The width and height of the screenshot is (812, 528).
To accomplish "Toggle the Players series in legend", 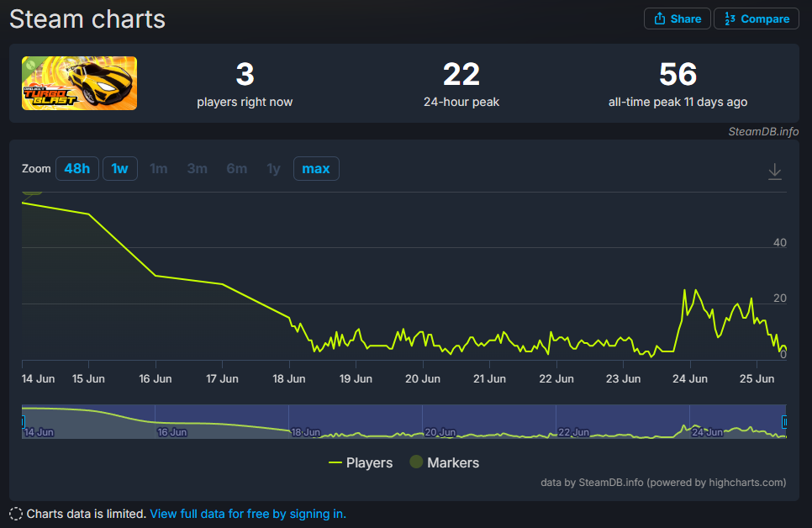I will coord(361,462).
